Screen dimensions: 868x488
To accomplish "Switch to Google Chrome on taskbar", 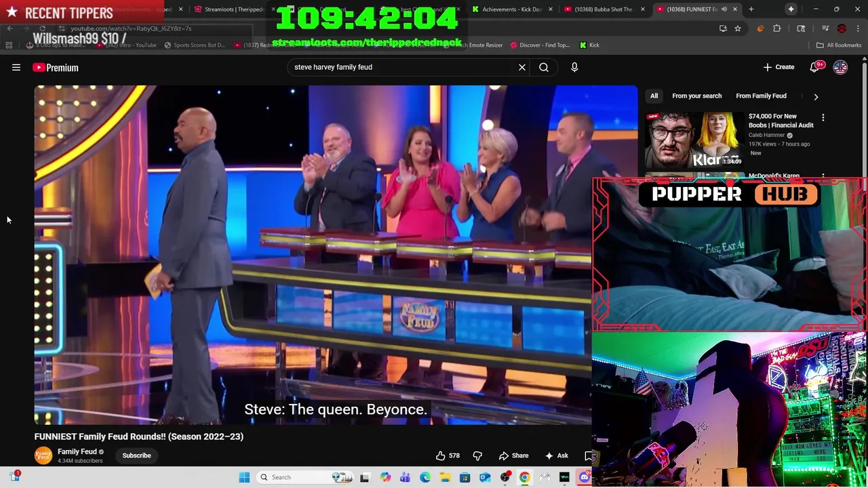I will pyautogui.click(x=524, y=477).
